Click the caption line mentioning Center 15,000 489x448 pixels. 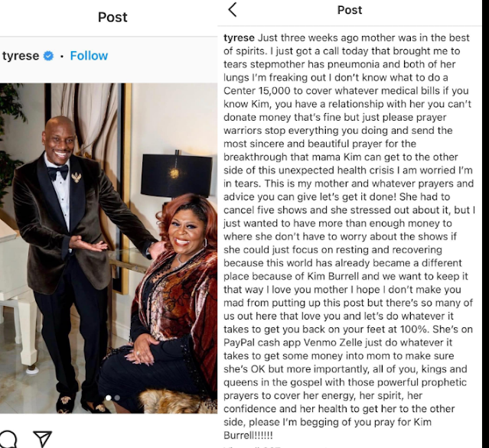pyautogui.click(x=346, y=91)
